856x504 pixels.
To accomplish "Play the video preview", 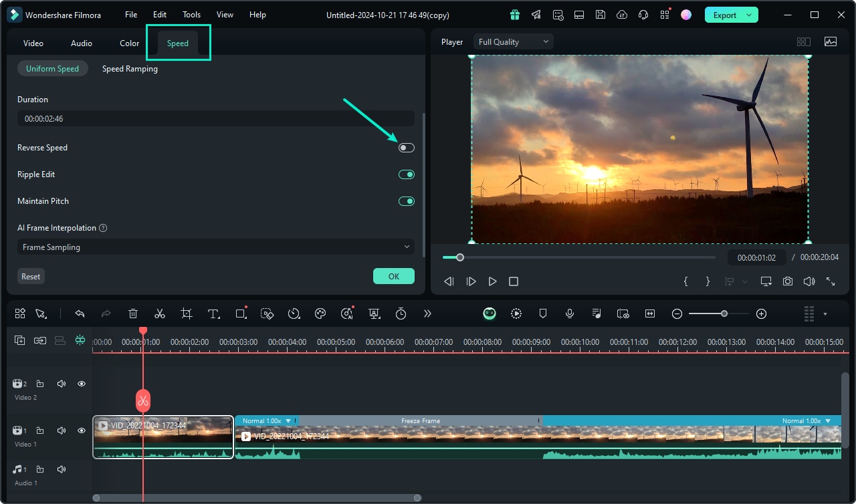I will (492, 281).
